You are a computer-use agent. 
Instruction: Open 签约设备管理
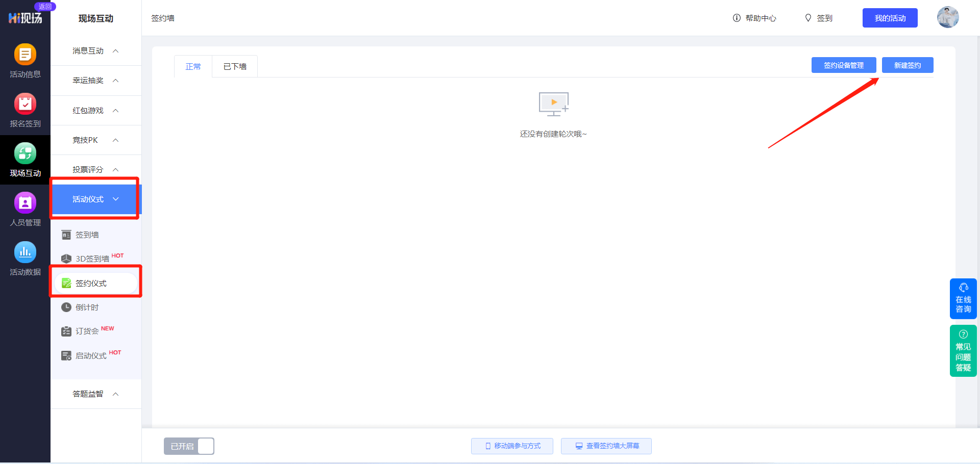pyautogui.click(x=843, y=65)
